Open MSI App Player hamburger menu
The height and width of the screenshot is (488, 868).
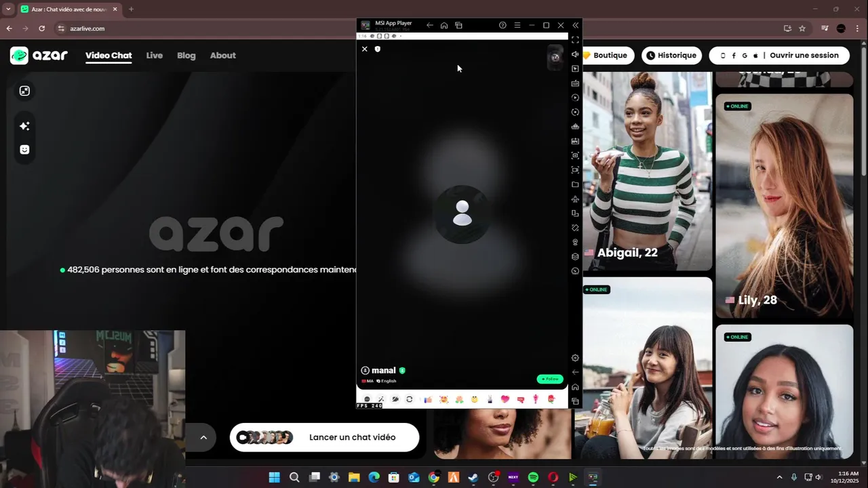(x=517, y=25)
